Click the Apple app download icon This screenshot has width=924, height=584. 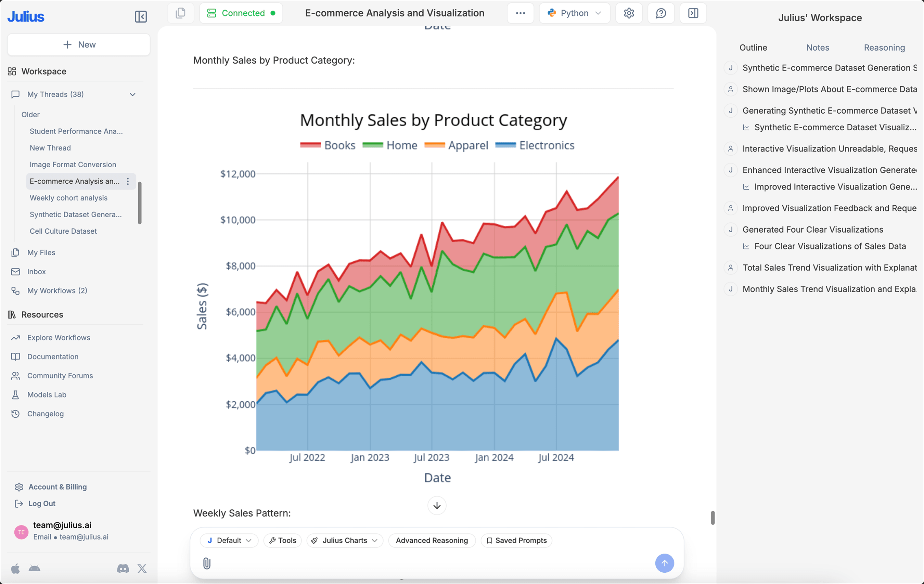15,569
